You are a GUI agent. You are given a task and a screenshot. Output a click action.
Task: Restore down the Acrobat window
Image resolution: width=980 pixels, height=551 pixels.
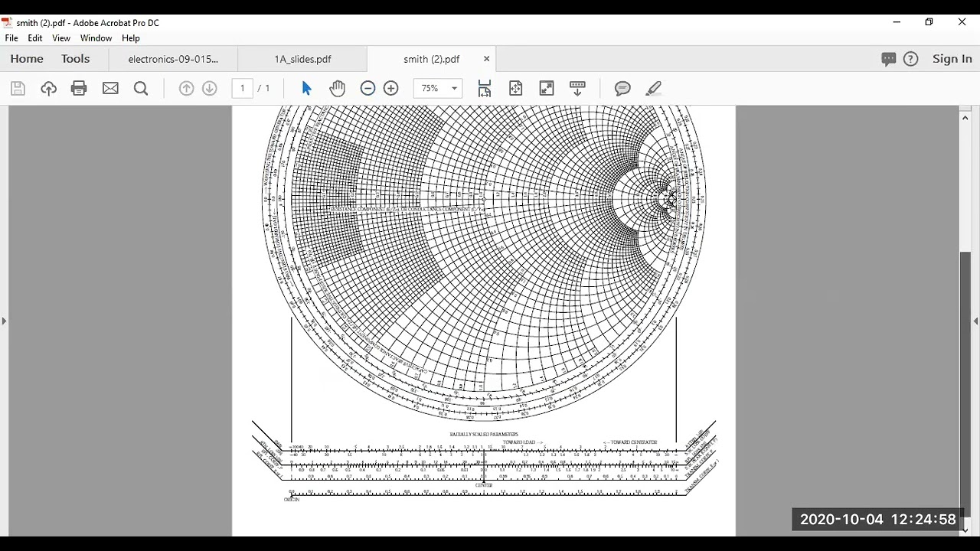pyautogui.click(x=929, y=22)
